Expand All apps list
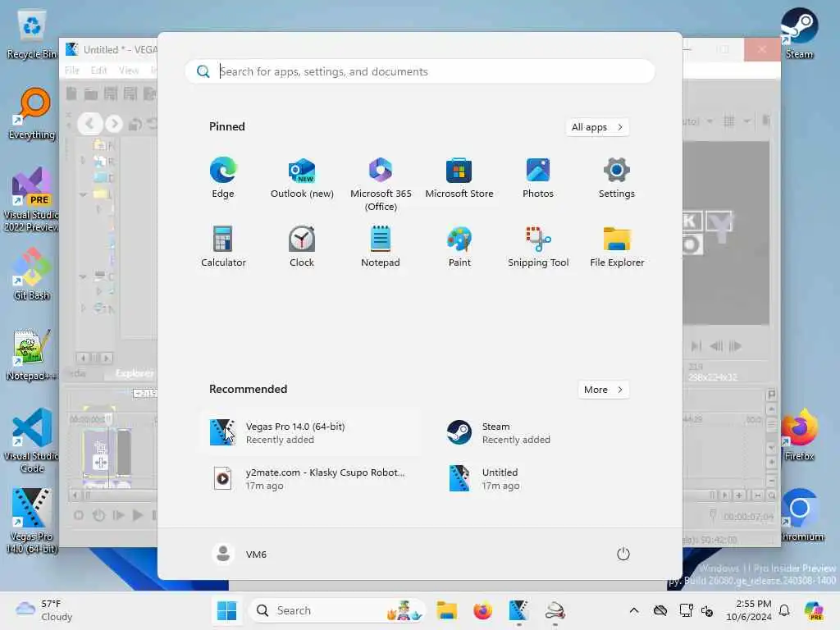Image resolution: width=840 pixels, height=630 pixels. (597, 127)
